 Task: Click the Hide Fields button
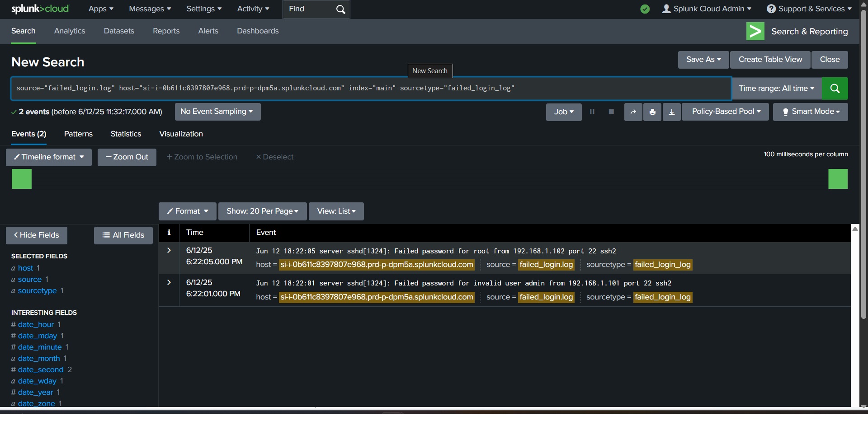point(37,235)
